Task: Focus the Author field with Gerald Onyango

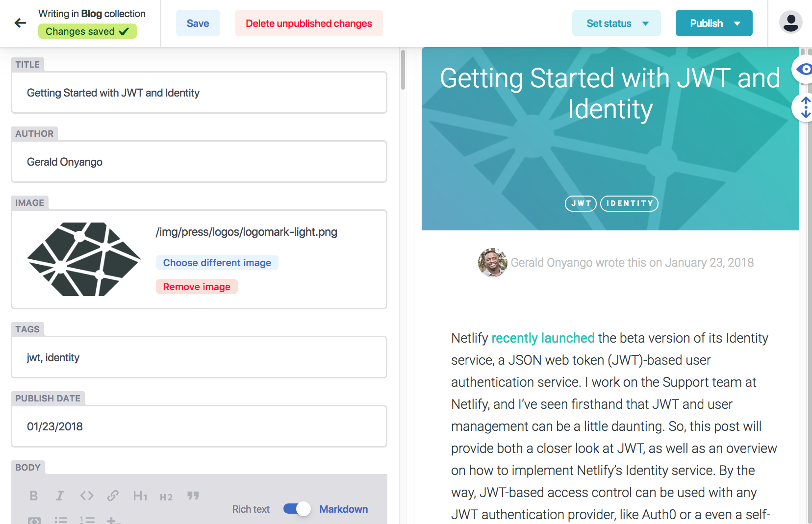Action: click(199, 162)
